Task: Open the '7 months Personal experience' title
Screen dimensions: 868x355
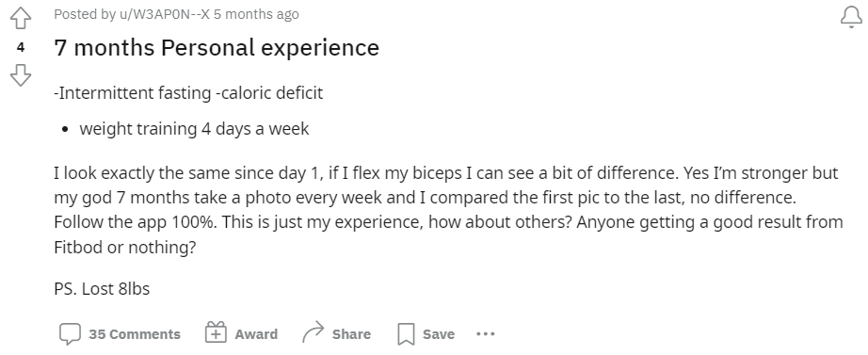Action: pos(217,48)
